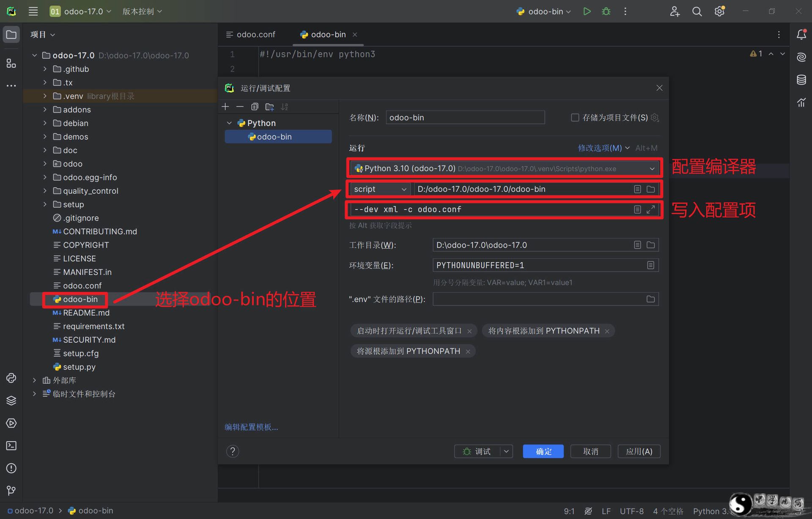
Task: Open the Modify options dropdown
Action: 604,148
